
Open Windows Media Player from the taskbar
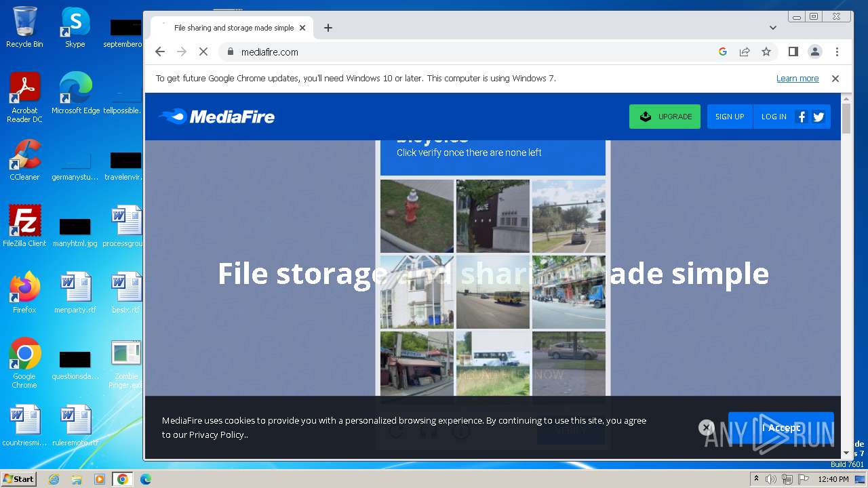(100, 479)
